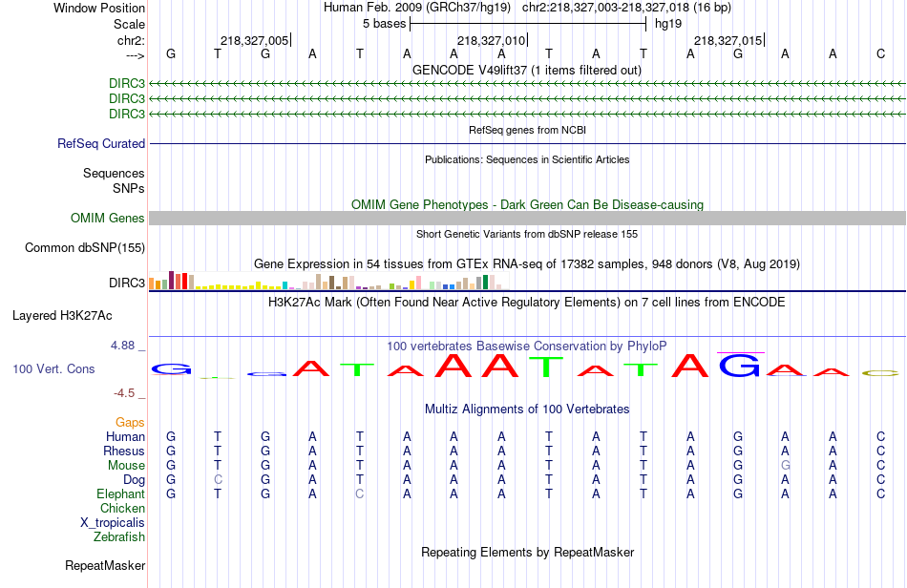Click the 100 Vert. Cons track label
The height and width of the screenshot is (588, 907).
pos(53,368)
